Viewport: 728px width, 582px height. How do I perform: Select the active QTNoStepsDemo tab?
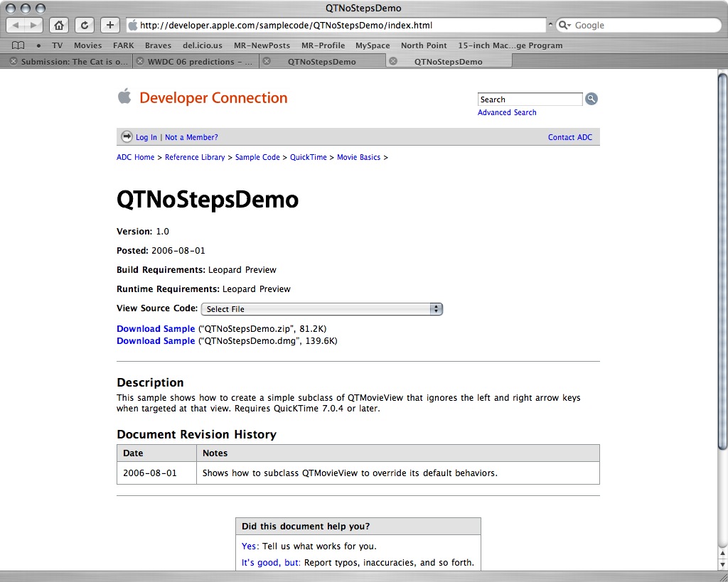(449, 62)
